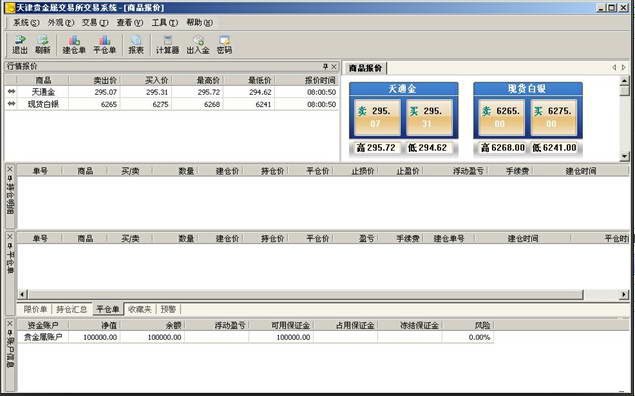The width and height of the screenshot is (635, 396).
Task: Click the 刷新 (refresh) toolbar icon
Action: [43, 45]
